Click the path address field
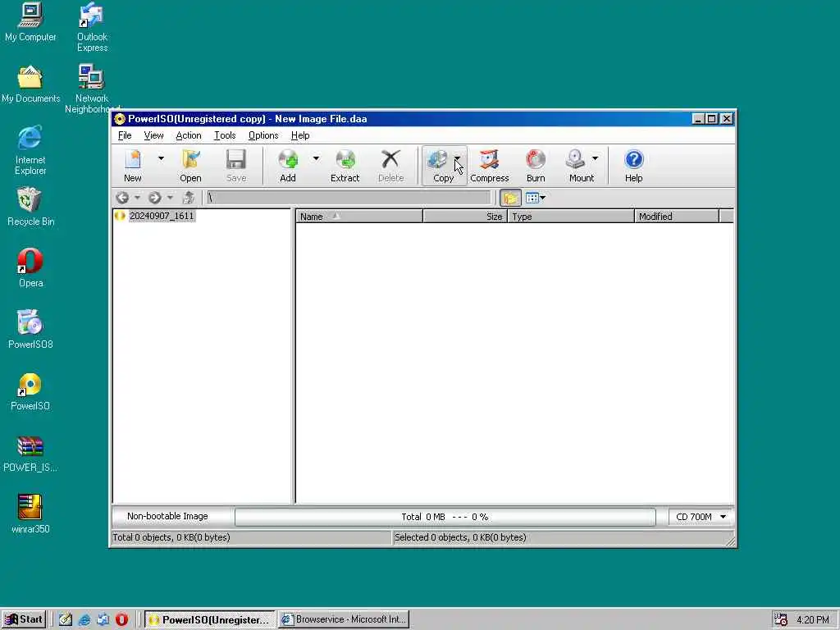The height and width of the screenshot is (630, 840). point(348,198)
